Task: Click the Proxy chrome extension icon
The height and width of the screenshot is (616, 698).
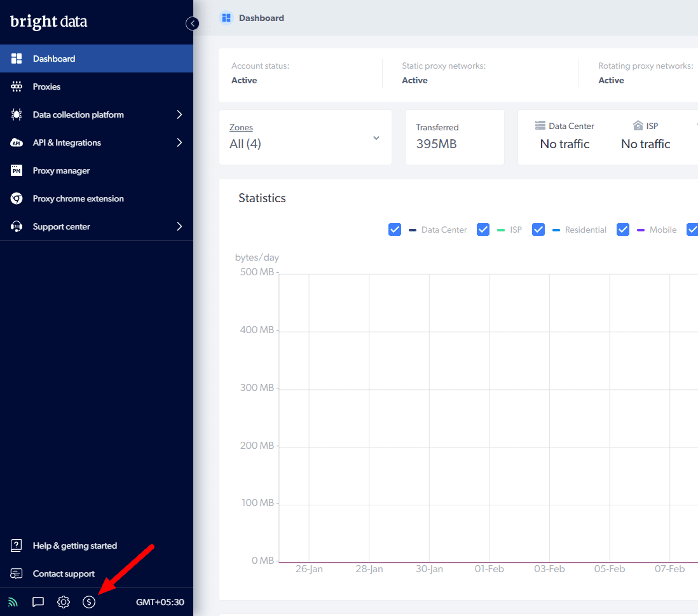Action: 17,198
